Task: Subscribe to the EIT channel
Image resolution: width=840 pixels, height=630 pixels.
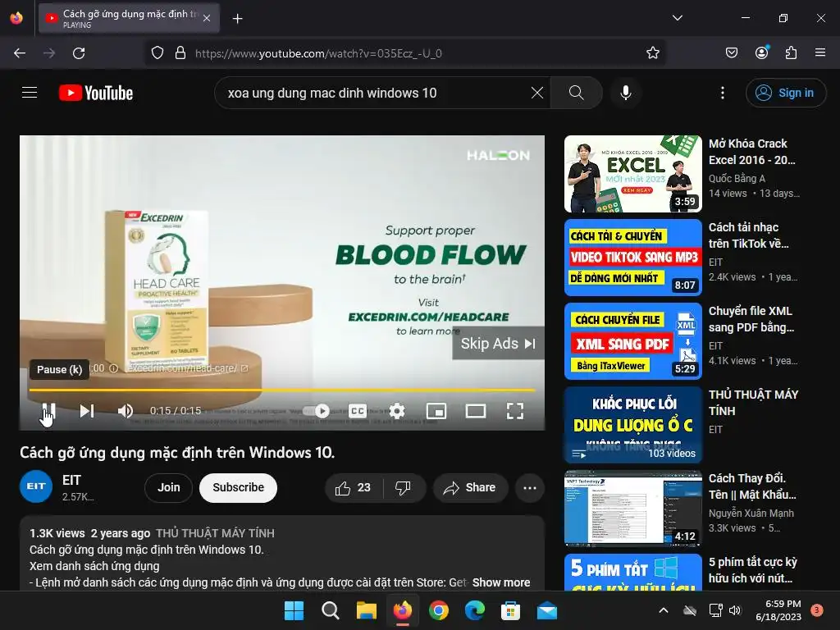Action: (239, 487)
